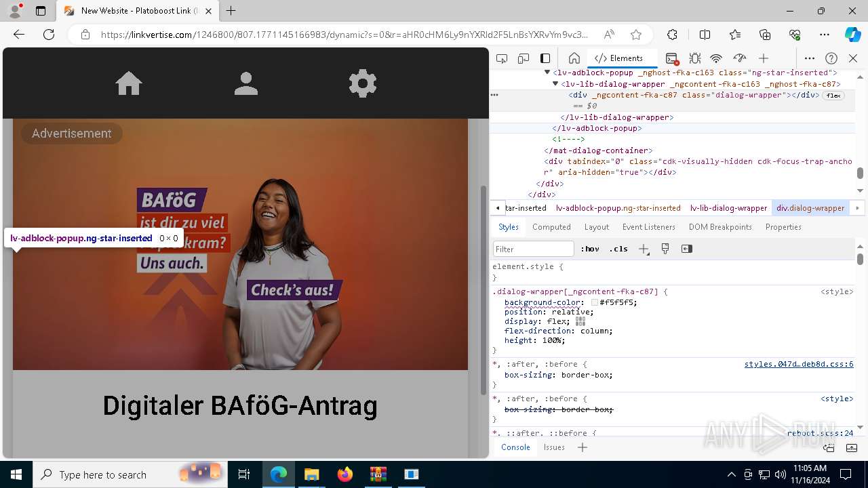This screenshot has height=488, width=868.
Task: Open split screen icon in browser toolbar
Action: click(705, 35)
